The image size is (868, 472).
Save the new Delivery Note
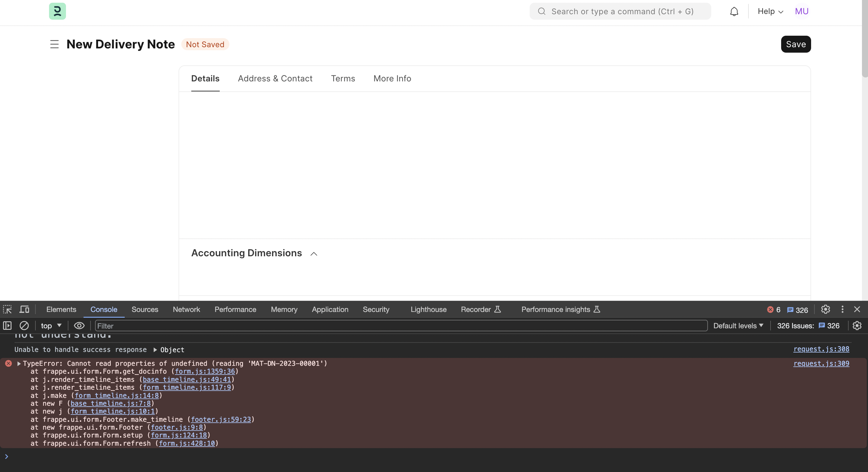click(796, 44)
